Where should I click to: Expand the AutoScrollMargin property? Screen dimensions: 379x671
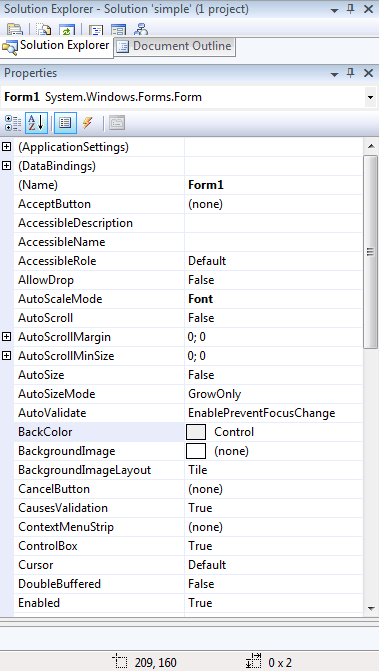6,337
